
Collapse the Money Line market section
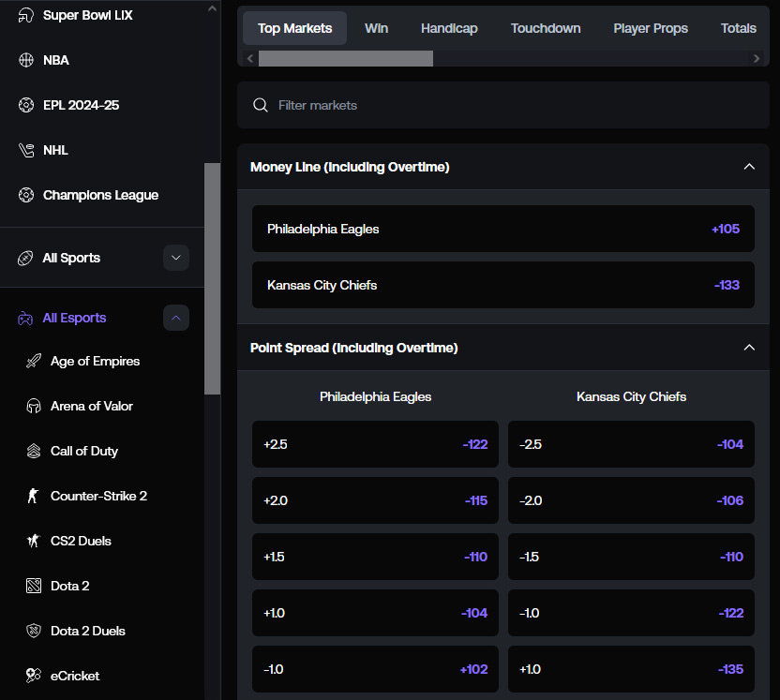click(x=749, y=167)
